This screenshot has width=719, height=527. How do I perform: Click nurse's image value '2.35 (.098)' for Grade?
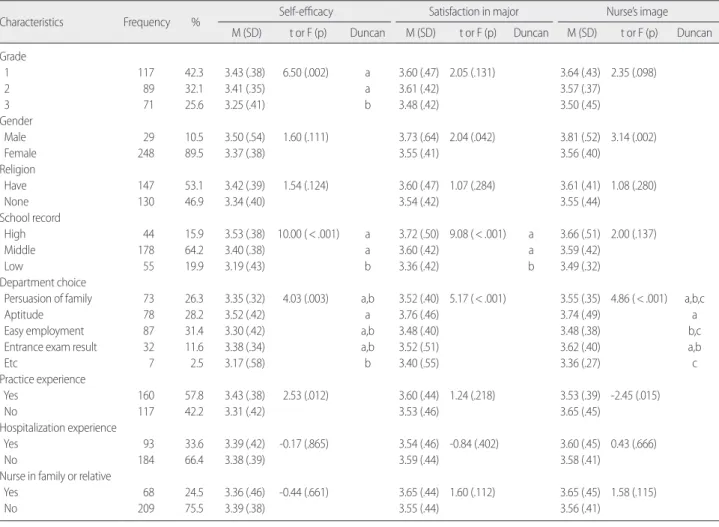634,72
